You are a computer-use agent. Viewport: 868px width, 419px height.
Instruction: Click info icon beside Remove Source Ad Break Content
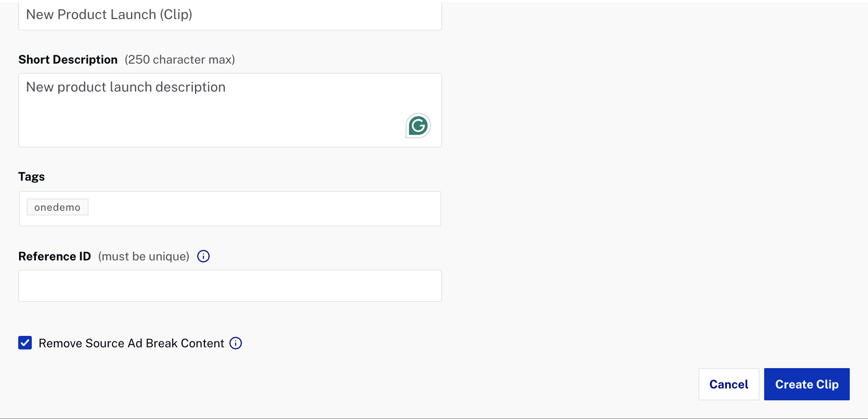236,343
